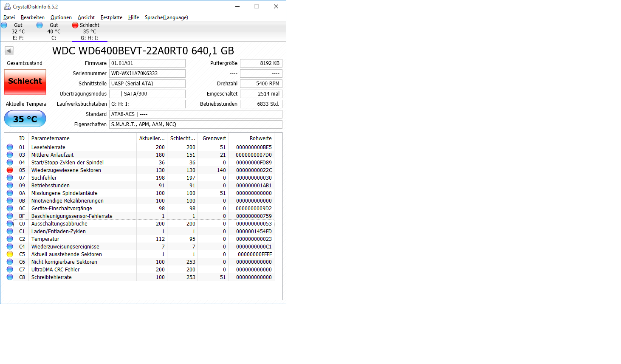Click red status icon of Wiederzugewiesene Sektoren
Image resolution: width=621 pixels, height=364 pixels.
pyautogui.click(x=10, y=170)
